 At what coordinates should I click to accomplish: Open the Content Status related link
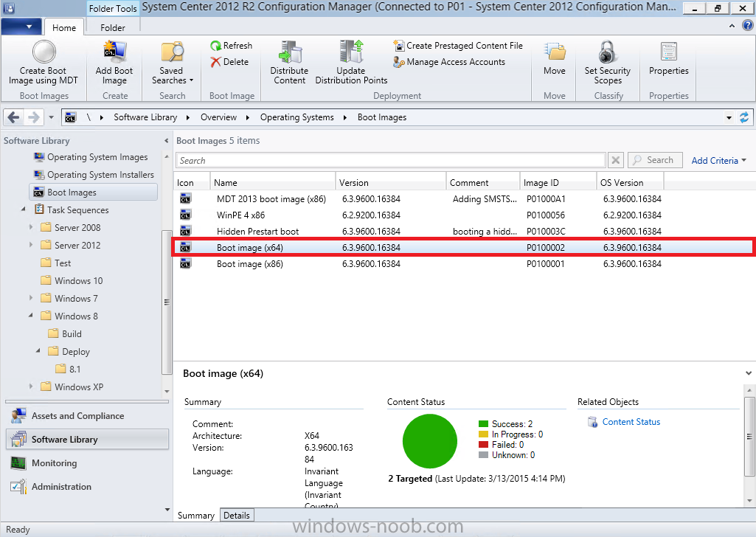[631, 422]
